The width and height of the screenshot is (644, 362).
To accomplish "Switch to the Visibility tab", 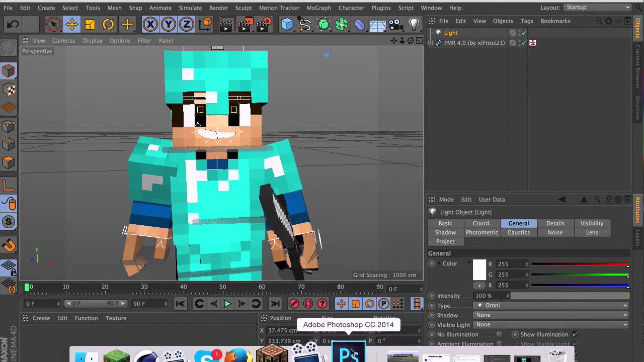I will (592, 224).
